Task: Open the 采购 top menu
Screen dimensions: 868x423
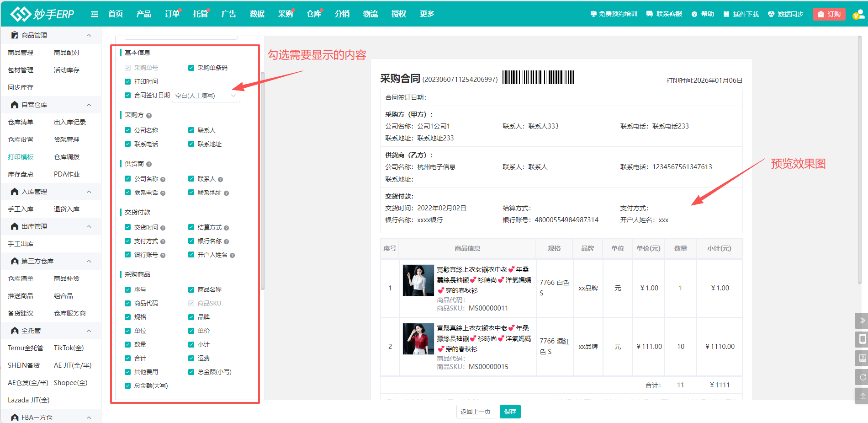Action: click(285, 14)
